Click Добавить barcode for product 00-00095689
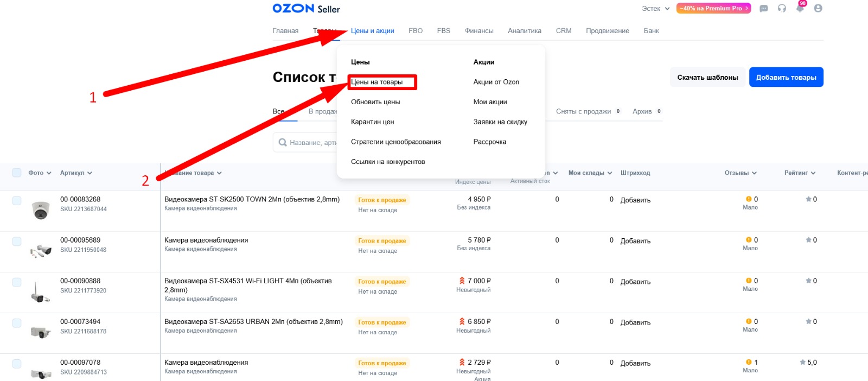The width and height of the screenshot is (868, 381). (x=635, y=241)
